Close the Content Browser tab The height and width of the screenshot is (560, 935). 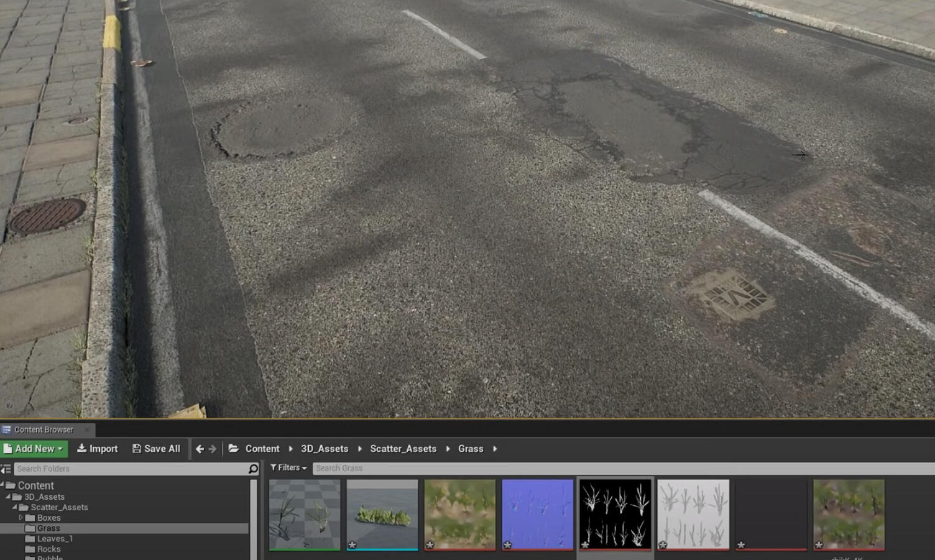[87, 429]
